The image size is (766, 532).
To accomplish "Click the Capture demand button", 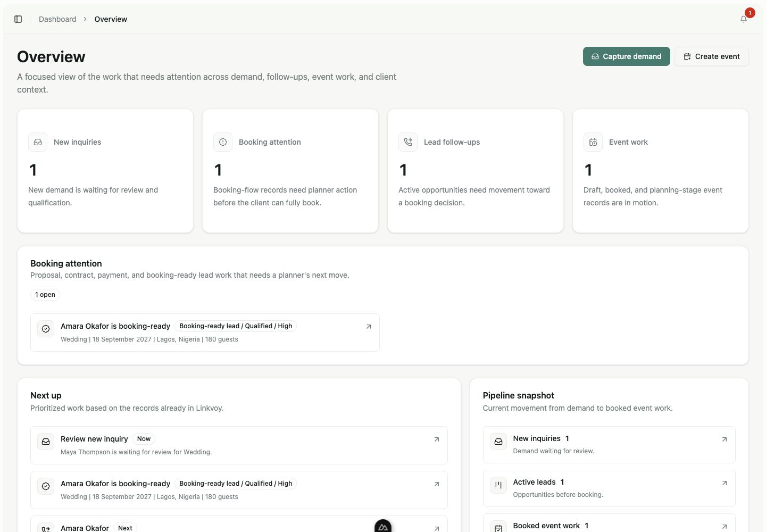I will (626, 56).
